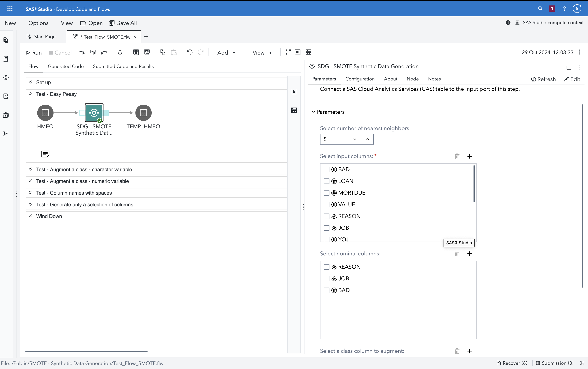Open the notifications badge showing 1

coord(552,9)
